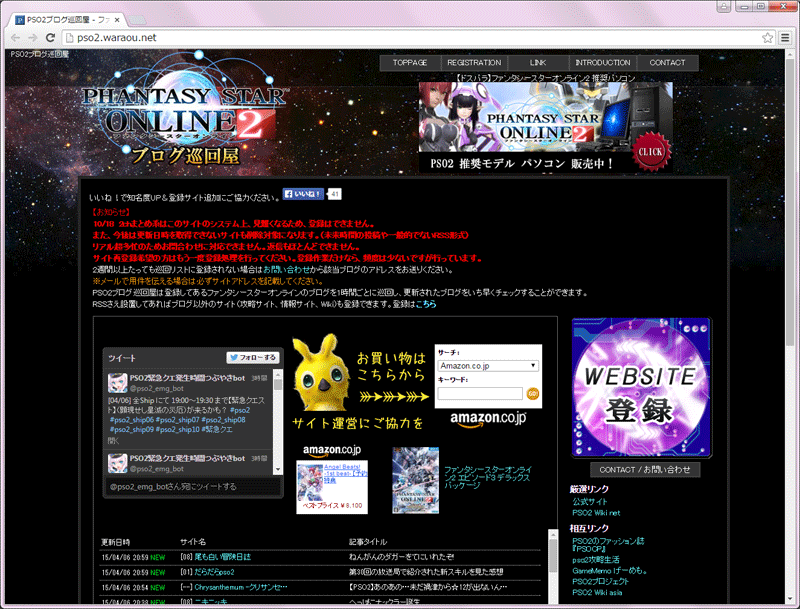Viewport: 800px width, 609px height.
Task: Click the #pso2_ship07 hashtag in the tweet
Action: click(178, 420)
